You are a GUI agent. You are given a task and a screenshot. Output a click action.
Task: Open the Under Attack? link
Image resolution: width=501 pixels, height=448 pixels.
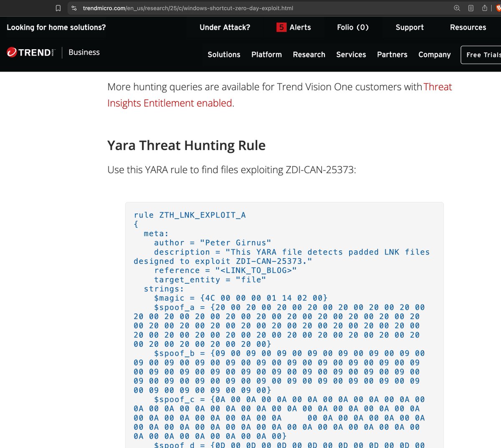click(225, 27)
